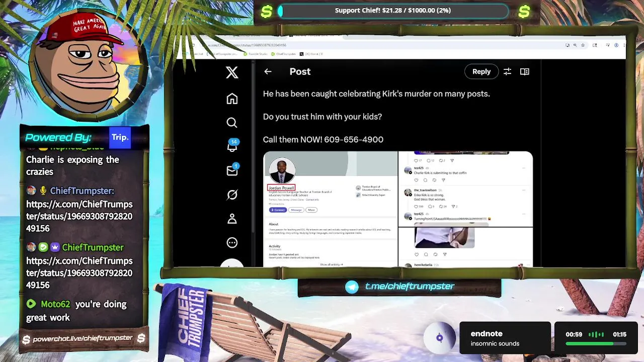Click powerchat.live/chieftrumpster link
This screenshot has height=362, width=644.
[83, 339]
